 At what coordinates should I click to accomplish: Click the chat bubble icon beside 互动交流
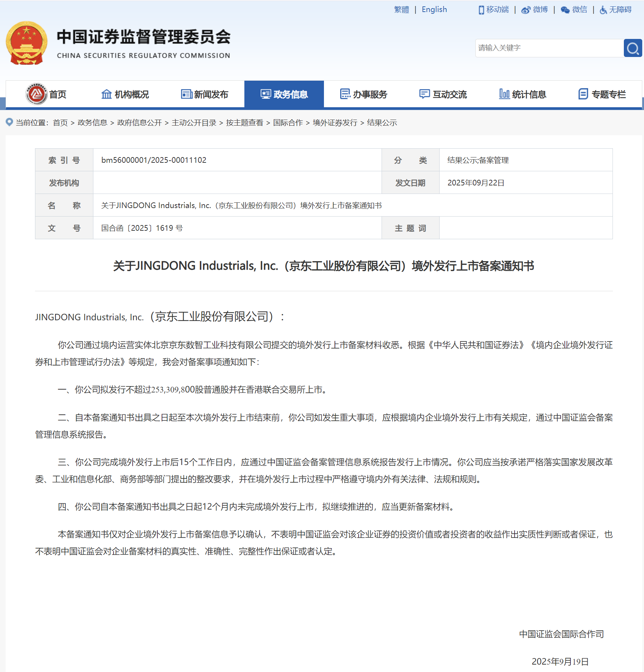[x=424, y=94]
